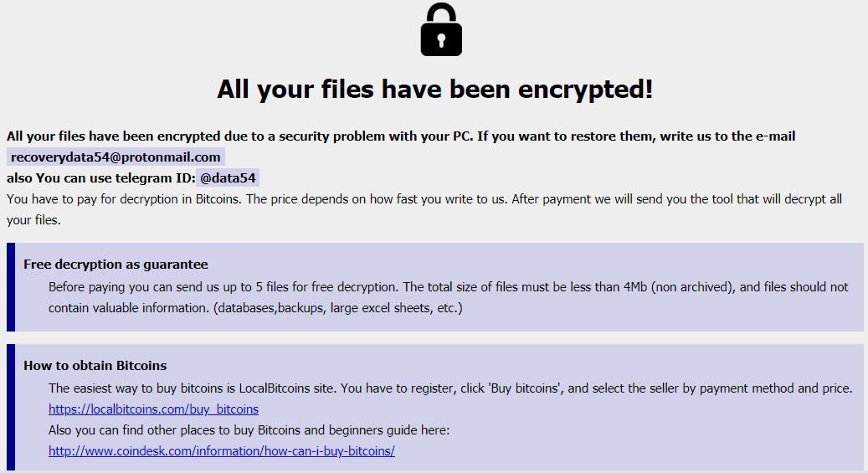
Task: Click the 'Also you can find other places' line
Action: 249,430
